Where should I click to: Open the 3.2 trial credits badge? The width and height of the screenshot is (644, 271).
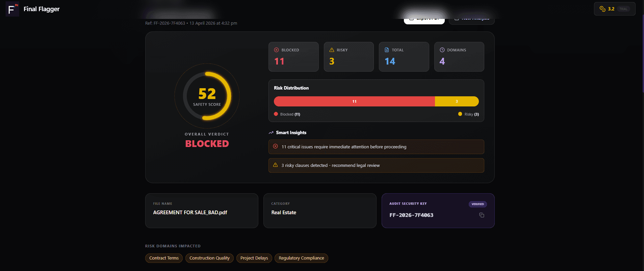(x=615, y=9)
